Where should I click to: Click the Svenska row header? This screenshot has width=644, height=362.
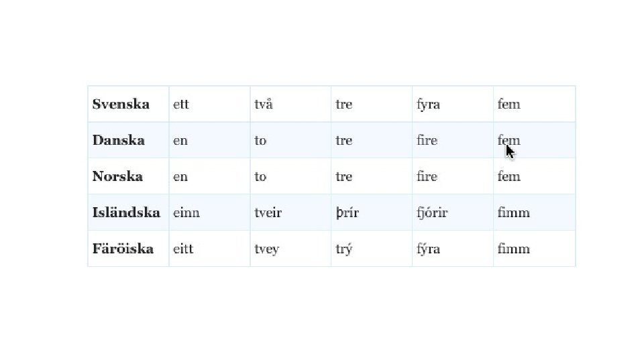(121, 104)
